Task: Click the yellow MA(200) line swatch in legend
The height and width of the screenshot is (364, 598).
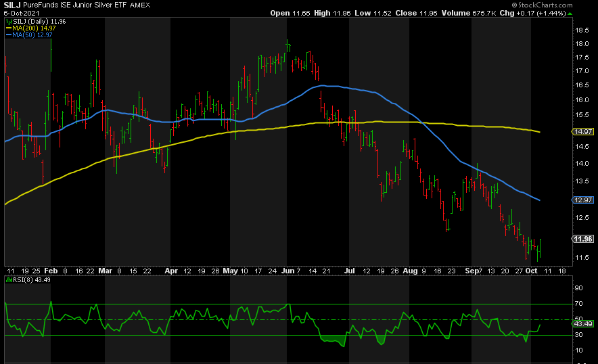Action: coord(9,28)
